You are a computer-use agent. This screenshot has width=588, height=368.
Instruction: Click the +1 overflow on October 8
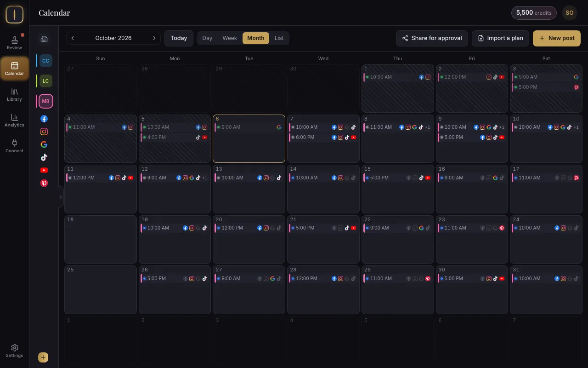[428, 127]
